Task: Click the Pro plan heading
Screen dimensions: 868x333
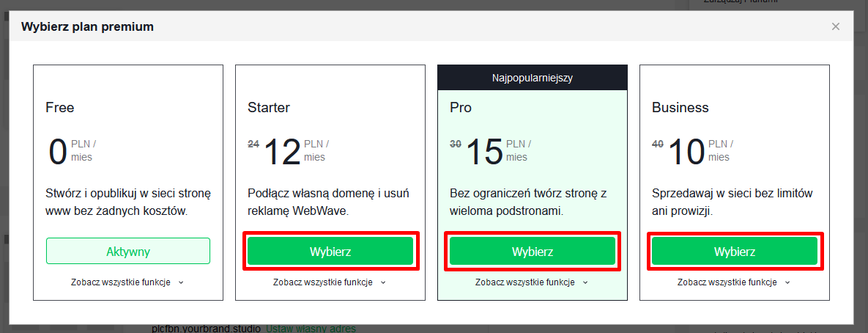Action: [461, 108]
